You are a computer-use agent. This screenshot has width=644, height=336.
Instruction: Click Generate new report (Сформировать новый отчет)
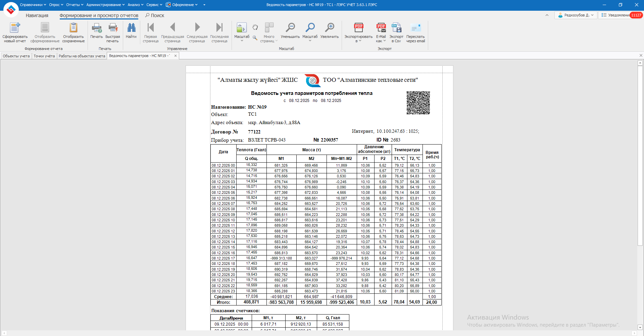point(15,33)
